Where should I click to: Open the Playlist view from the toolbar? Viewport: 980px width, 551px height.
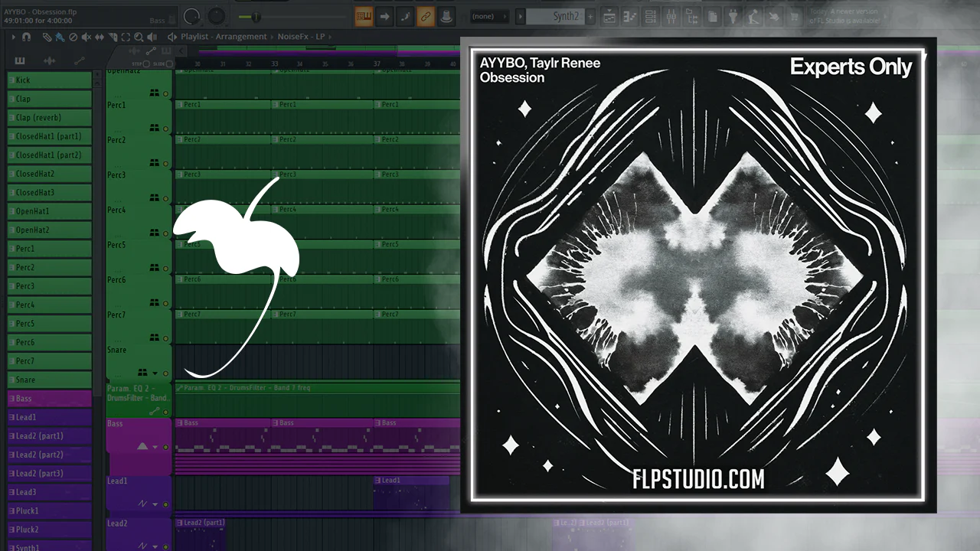(610, 16)
